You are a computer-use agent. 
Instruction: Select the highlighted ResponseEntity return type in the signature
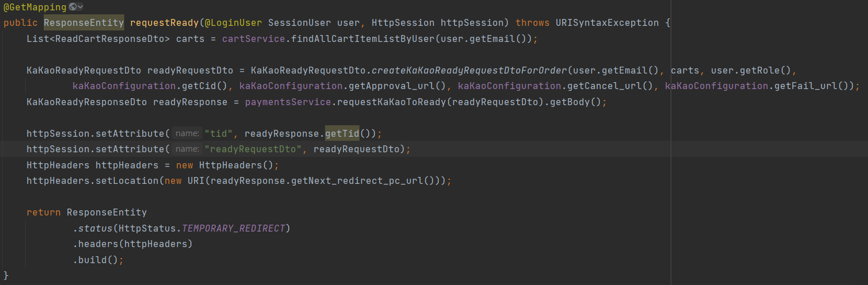[84, 23]
